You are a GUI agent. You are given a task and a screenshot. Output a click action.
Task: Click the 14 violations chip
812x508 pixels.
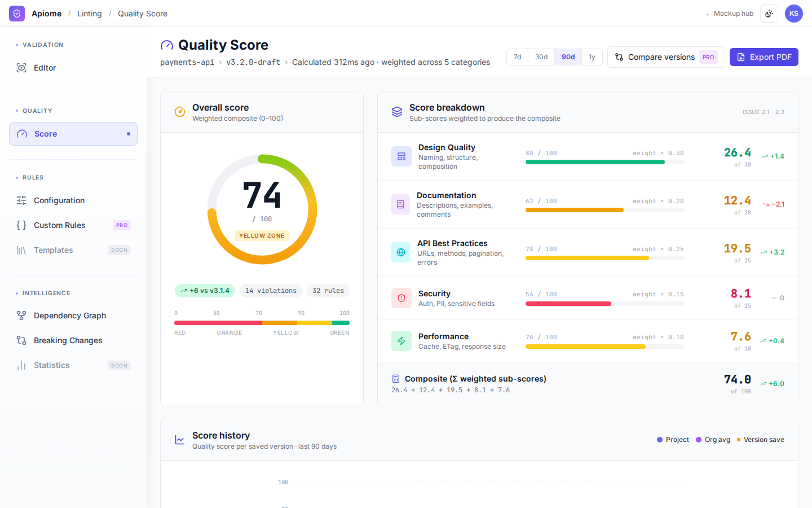point(271,291)
